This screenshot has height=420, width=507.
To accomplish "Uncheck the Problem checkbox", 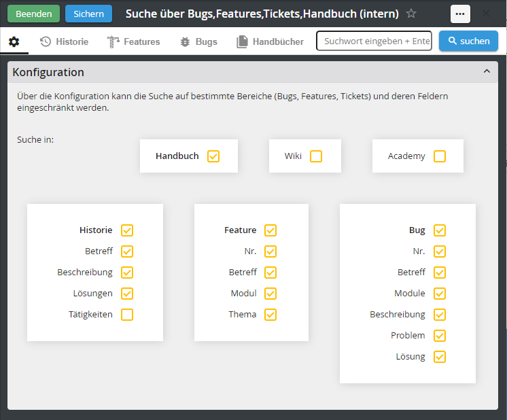I will 440,336.
